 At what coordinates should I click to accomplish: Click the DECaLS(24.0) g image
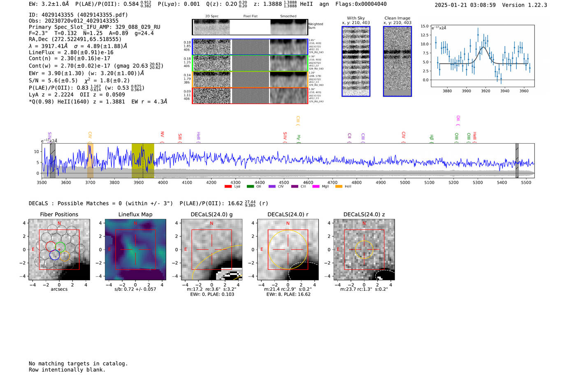[x=212, y=250]
